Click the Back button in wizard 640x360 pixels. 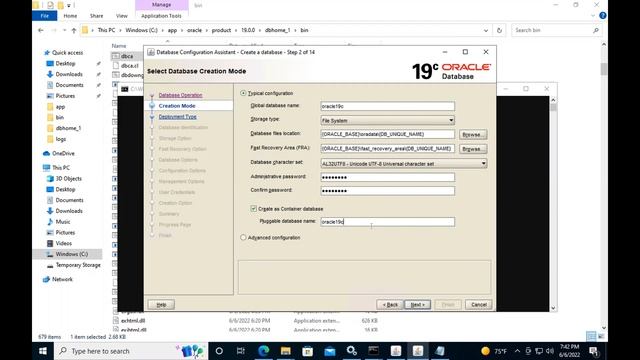[390, 304]
